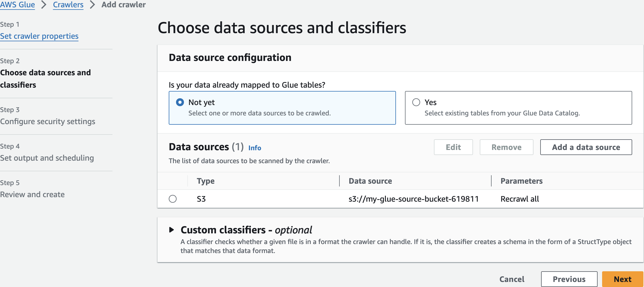644x287 pixels.
Task: Click the Type column header
Action: point(206,181)
